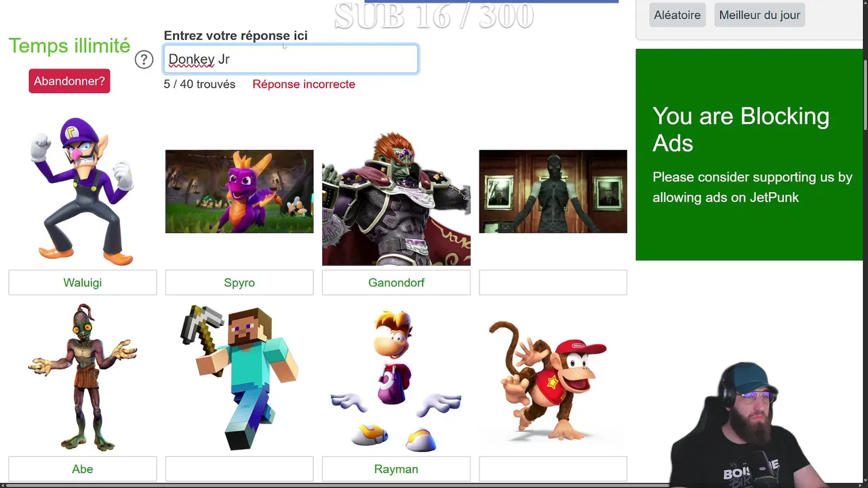Viewport: 868px width, 488px height.
Task: Click the 5 / 40 trouvés counter
Action: [199, 84]
